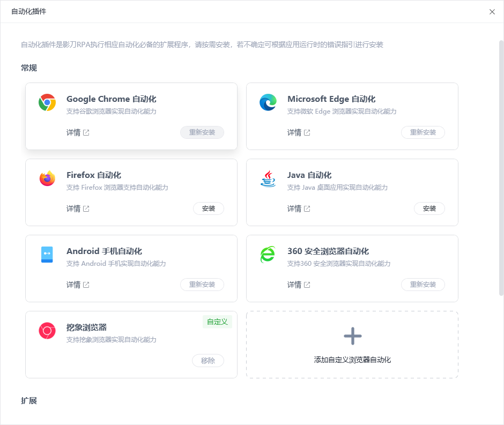The height and width of the screenshot is (425, 504).
Task: Remove the 挖象浏览器 custom plugin
Action: click(208, 361)
